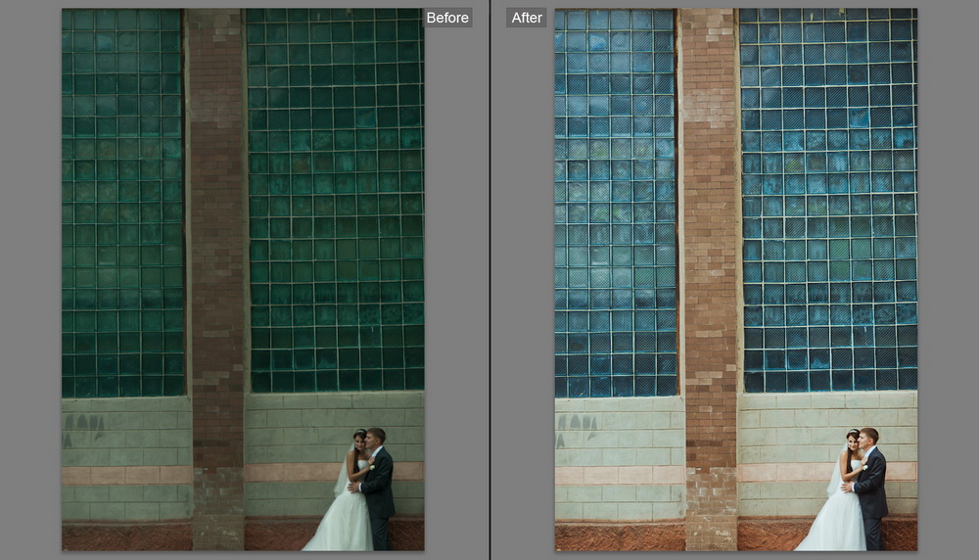Click the Before label
Image resolution: width=979 pixels, height=560 pixels.
pos(446,18)
